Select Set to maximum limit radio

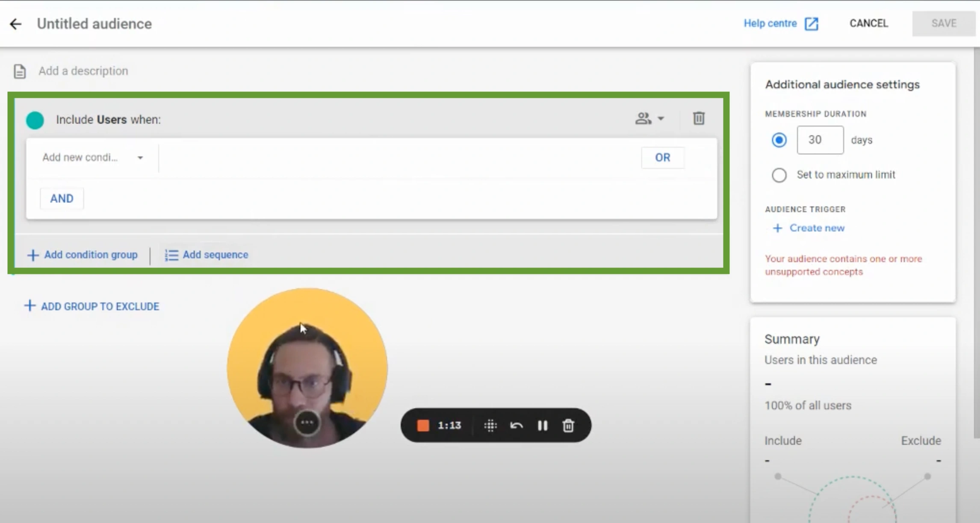coord(779,175)
